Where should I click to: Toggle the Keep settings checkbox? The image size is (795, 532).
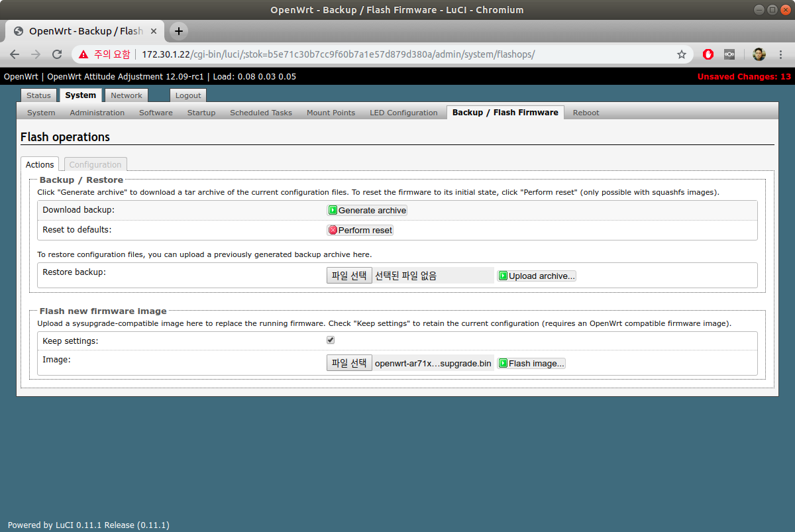point(331,340)
